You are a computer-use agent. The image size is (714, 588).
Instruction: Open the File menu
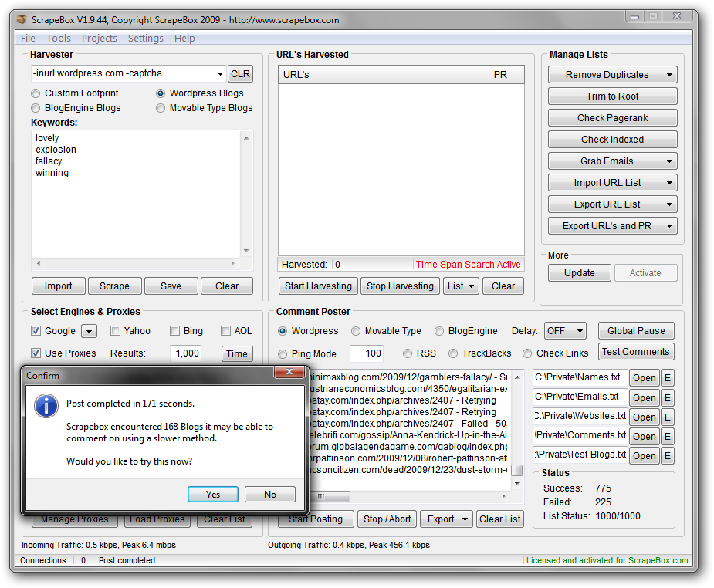[28, 39]
